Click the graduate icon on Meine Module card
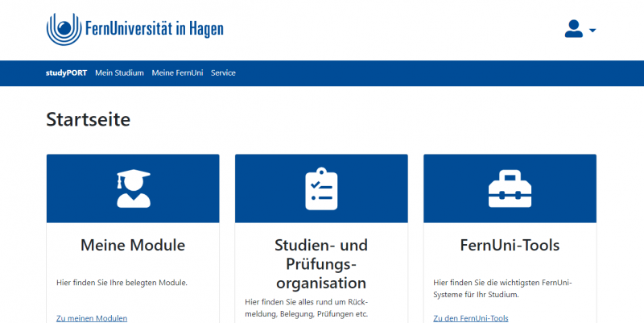Image resolution: width=644 pixels, height=323 pixels. 134,188
